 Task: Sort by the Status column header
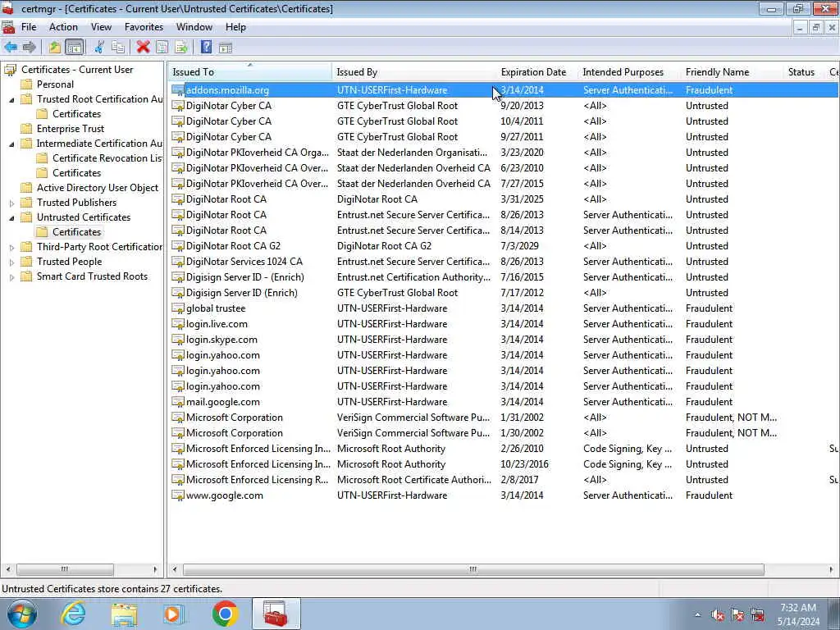pyautogui.click(x=804, y=72)
